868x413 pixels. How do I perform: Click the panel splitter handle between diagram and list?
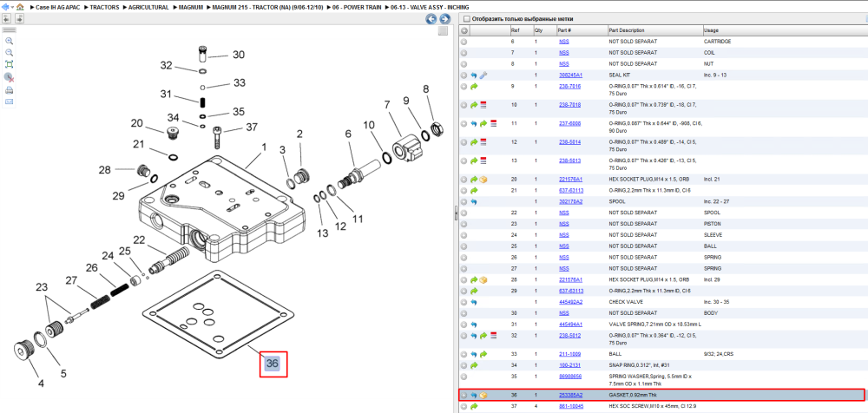coord(455,213)
